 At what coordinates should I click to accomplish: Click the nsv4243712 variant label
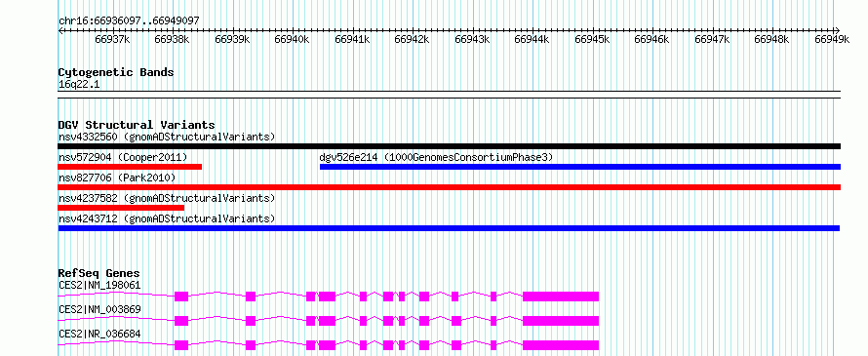(x=167, y=218)
